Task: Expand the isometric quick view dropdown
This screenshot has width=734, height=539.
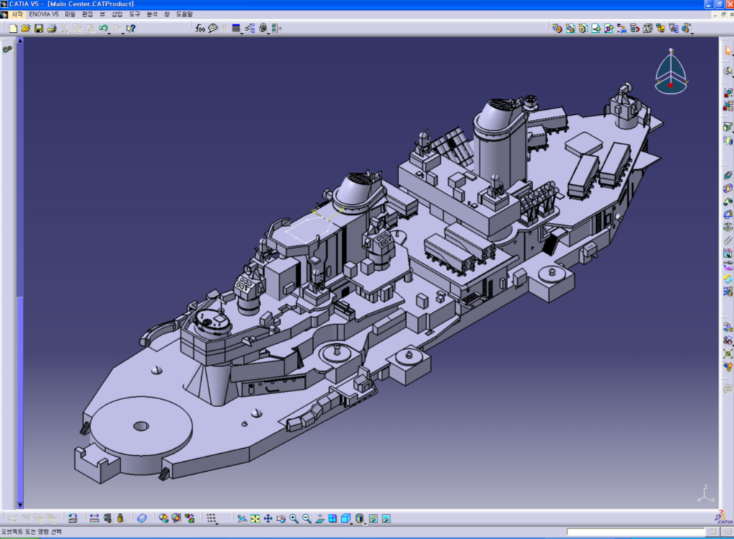Action: [x=350, y=523]
